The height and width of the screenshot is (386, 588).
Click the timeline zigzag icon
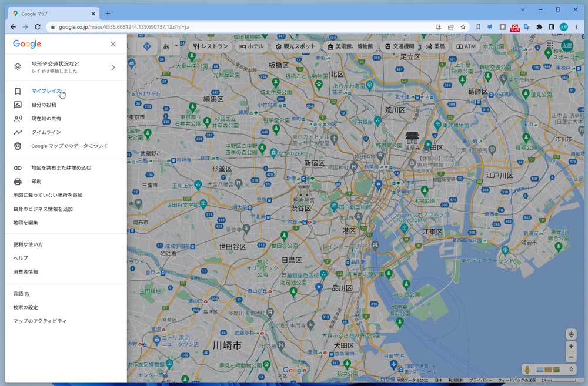pos(18,132)
